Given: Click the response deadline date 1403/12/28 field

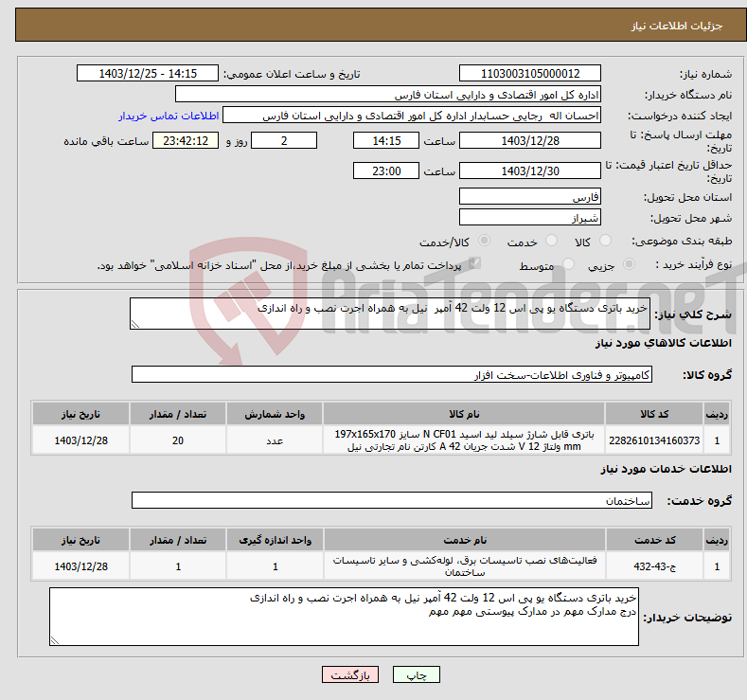Looking at the screenshot, I should coord(530,140).
